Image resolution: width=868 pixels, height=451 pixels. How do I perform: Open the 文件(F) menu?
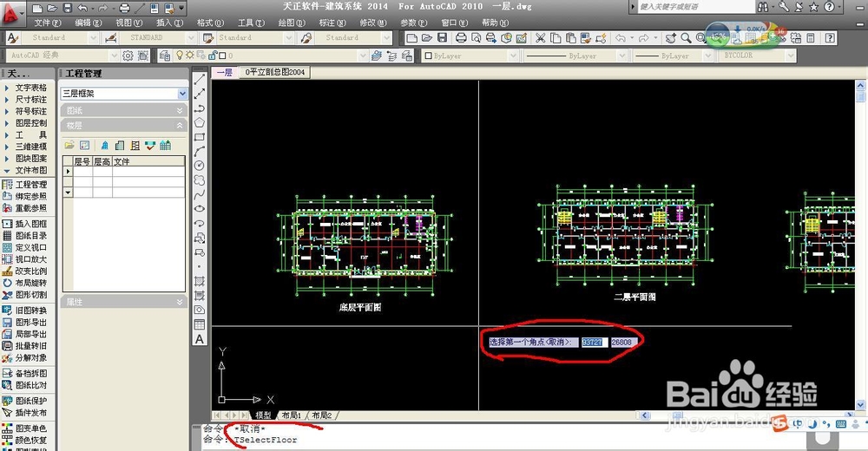pyautogui.click(x=47, y=23)
